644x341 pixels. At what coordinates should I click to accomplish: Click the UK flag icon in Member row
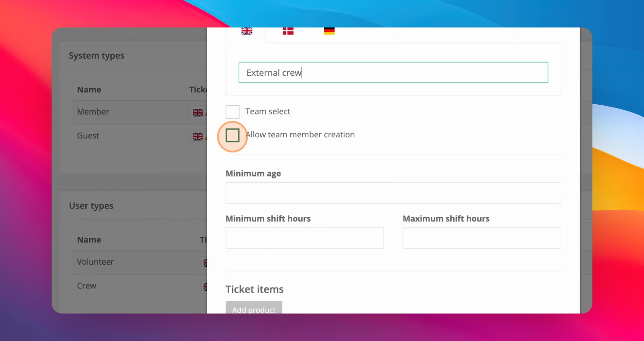198,112
